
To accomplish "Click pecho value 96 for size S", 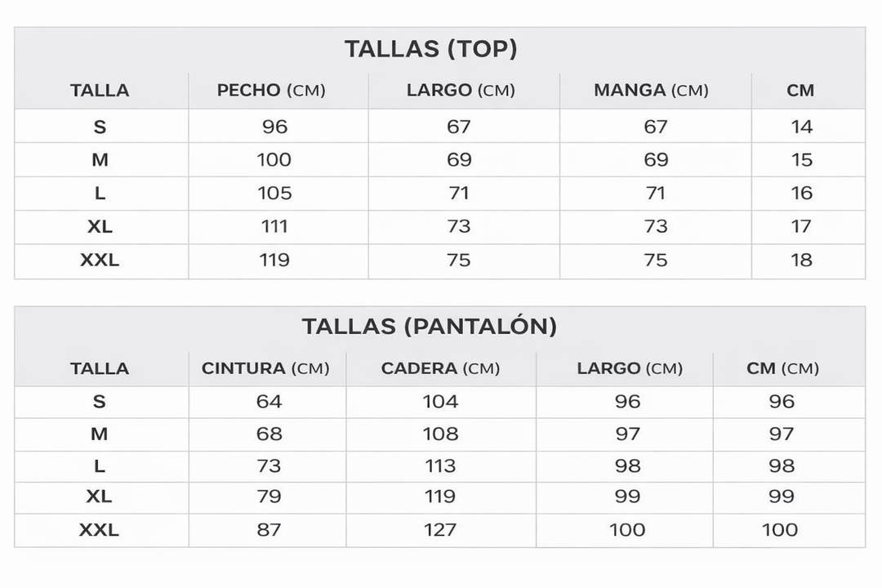I will coord(275,127).
